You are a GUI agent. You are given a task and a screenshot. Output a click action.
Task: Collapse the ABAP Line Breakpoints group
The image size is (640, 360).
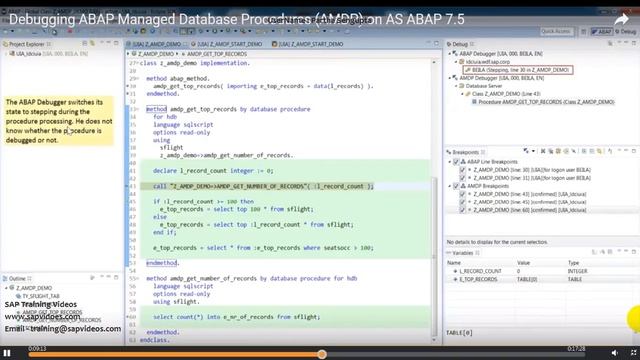[450, 162]
